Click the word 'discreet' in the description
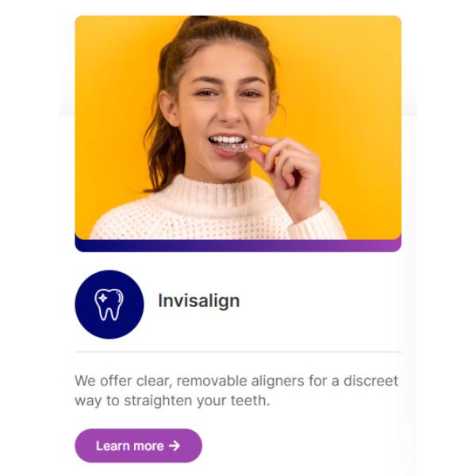The image size is (476, 476). (370, 381)
